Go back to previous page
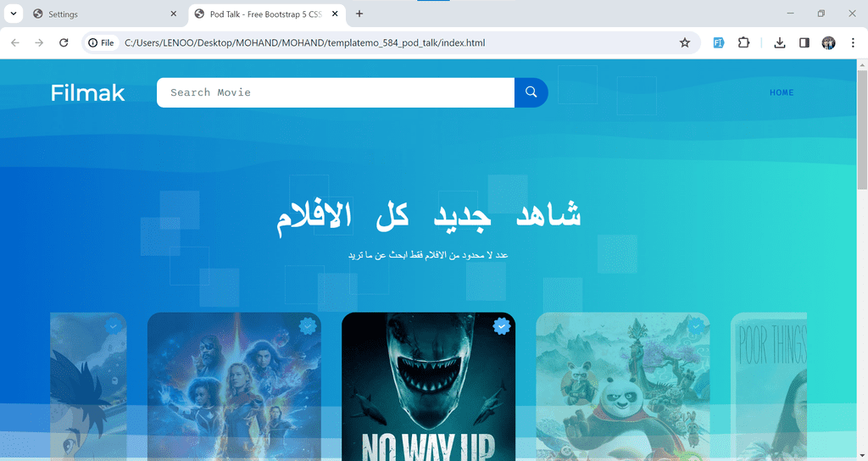 click(15, 42)
